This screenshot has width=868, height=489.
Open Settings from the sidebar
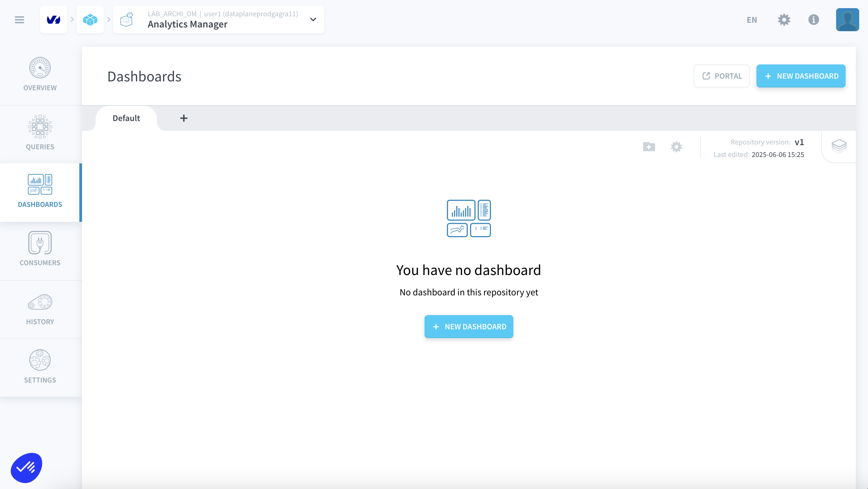click(40, 367)
